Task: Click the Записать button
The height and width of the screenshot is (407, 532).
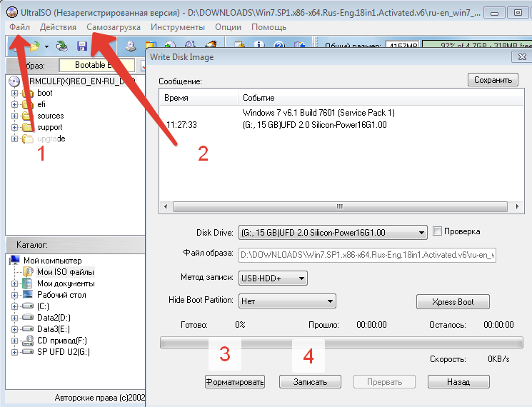Action: [310, 382]
